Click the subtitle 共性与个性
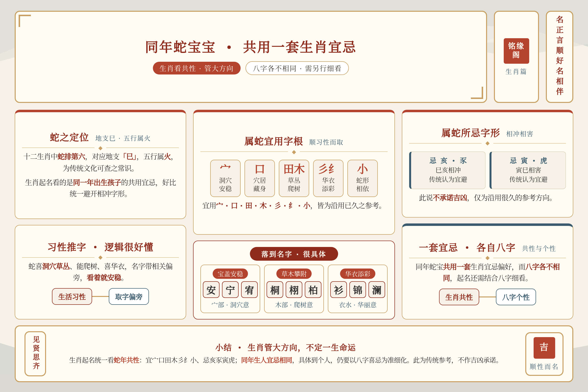The image size is (588, 392). pyautogui.click(x=539, y=248)
